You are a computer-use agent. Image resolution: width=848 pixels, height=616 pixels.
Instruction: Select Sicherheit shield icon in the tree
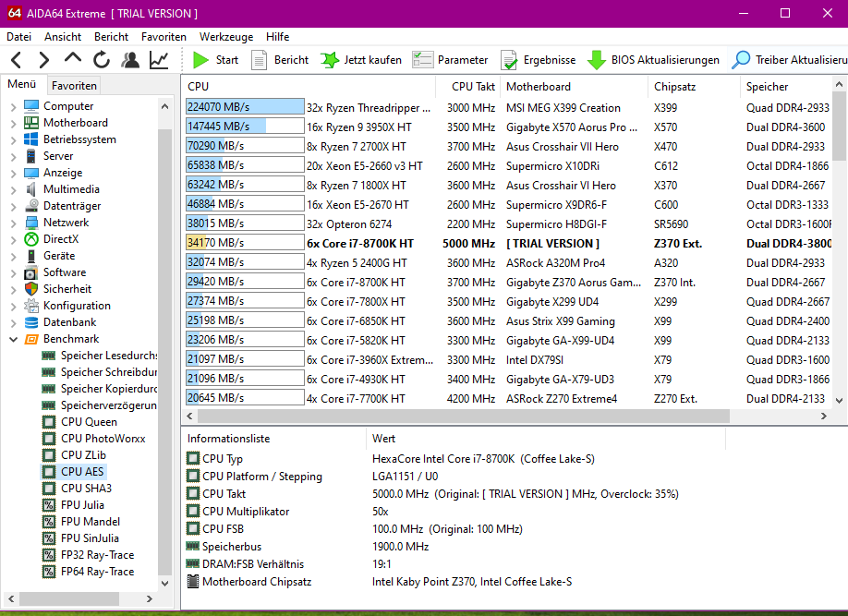point(31,289)
